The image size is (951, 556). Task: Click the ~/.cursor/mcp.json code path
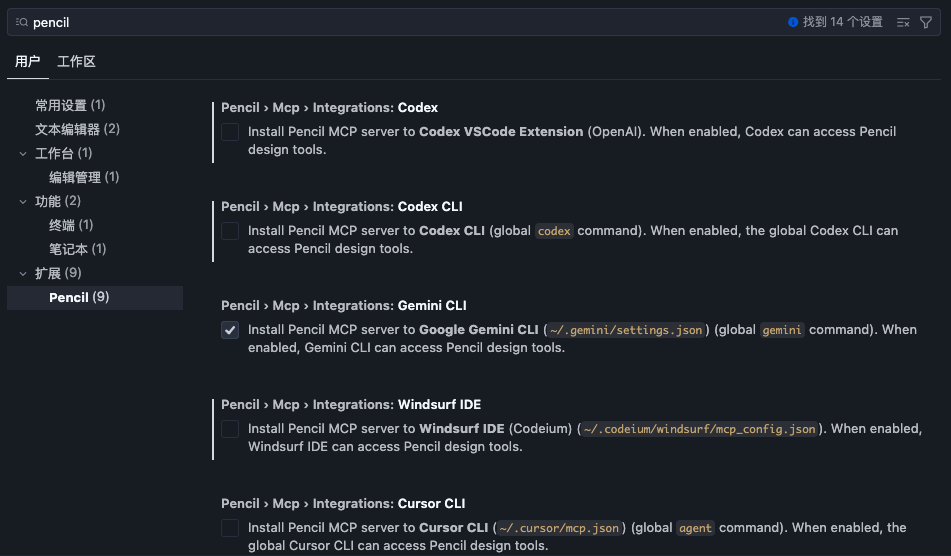(x=559, y=528)
